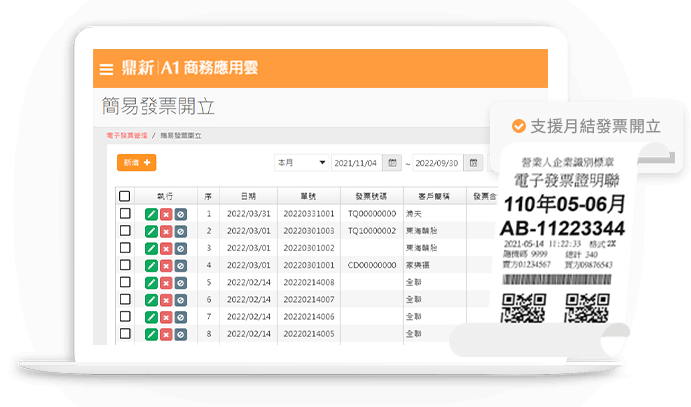Click the gray void icon in row 6
691x407 pixels.
180,299
